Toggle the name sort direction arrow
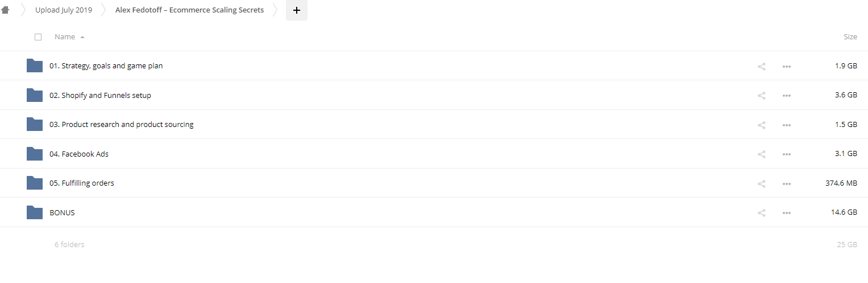Screen dimensions: 868x283 tap(82, 37)
